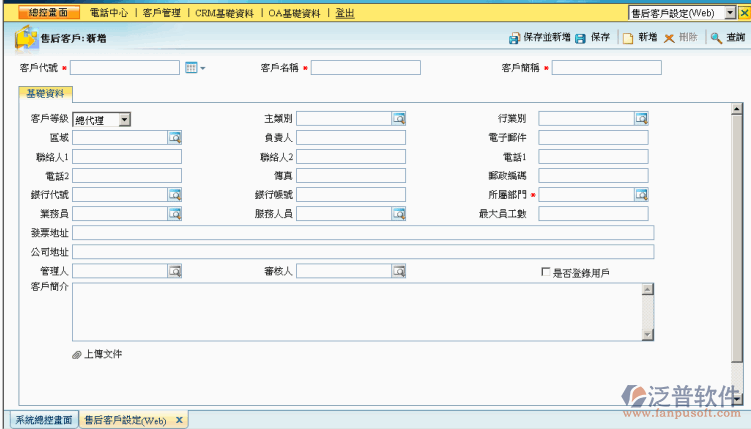Focus the 發票地址 input field
The height and width of the screenshot is (429, 751).
(x=363, y=233)
